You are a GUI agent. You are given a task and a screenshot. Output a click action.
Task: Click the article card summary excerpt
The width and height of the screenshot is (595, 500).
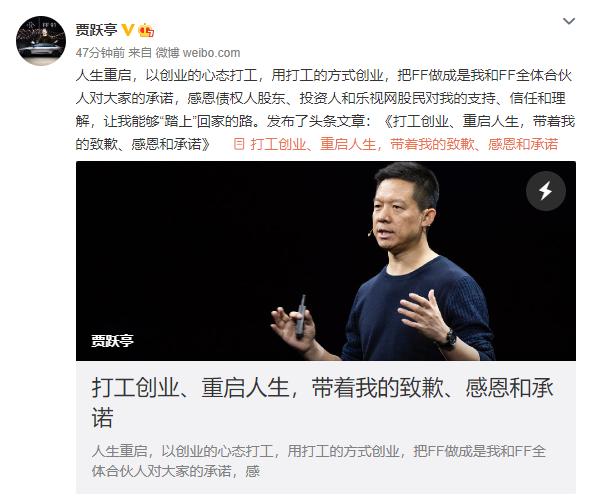(x=319, y=461)
